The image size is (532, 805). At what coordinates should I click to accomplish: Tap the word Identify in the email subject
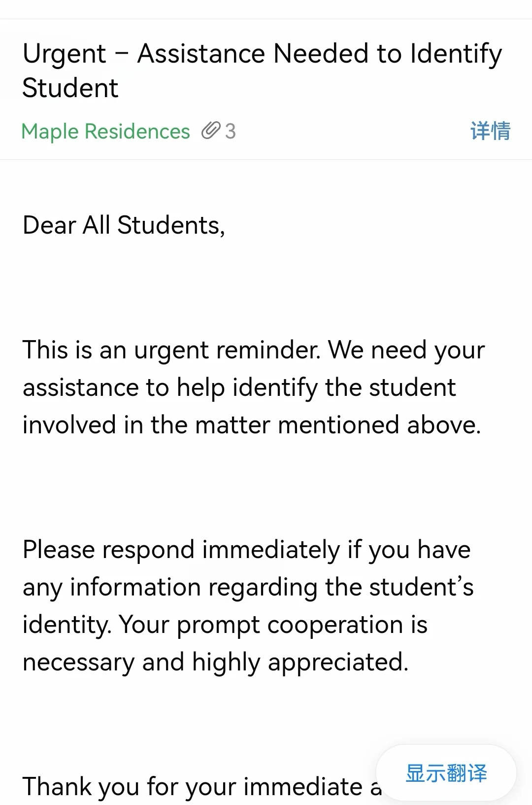pyautogui.click(x=456, y=54)
